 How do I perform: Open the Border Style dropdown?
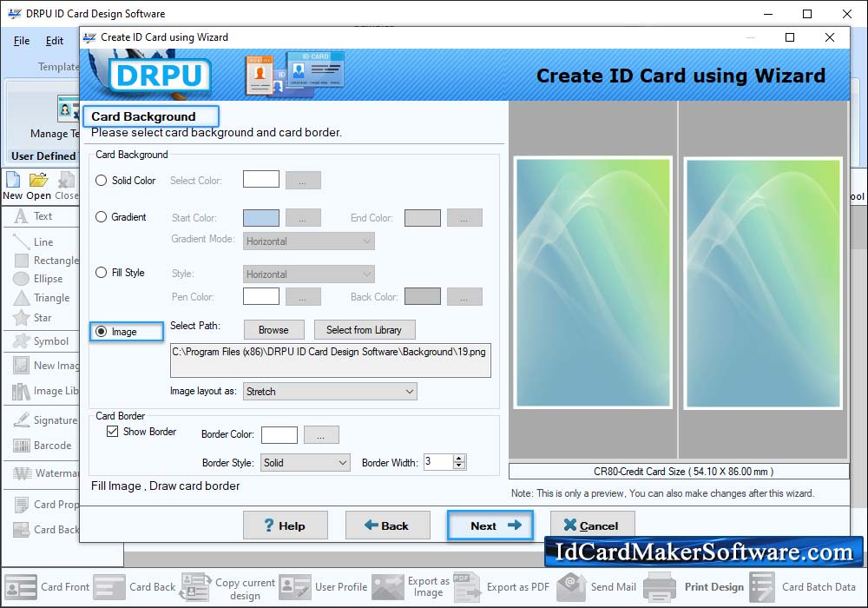[x=305, y=463]
